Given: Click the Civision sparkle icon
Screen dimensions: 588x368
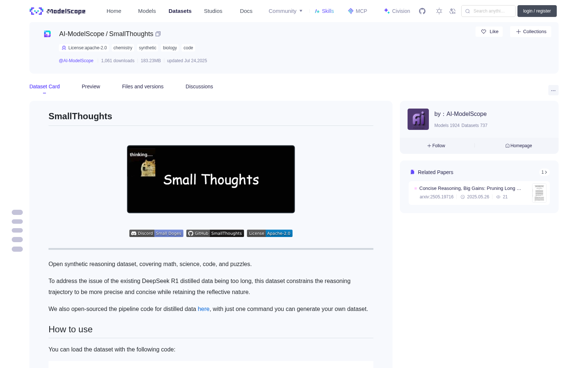Looking at the screenshot, I should click(x=387, y=11).
